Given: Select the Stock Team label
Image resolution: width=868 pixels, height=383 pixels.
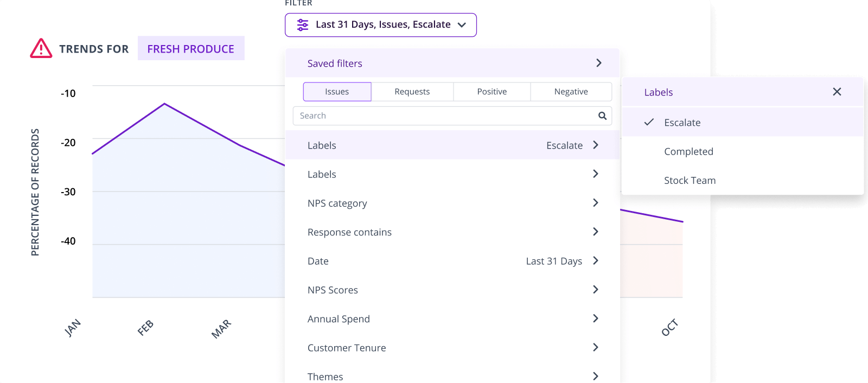Looking at the screenshot, I should [x=743, y=180].
